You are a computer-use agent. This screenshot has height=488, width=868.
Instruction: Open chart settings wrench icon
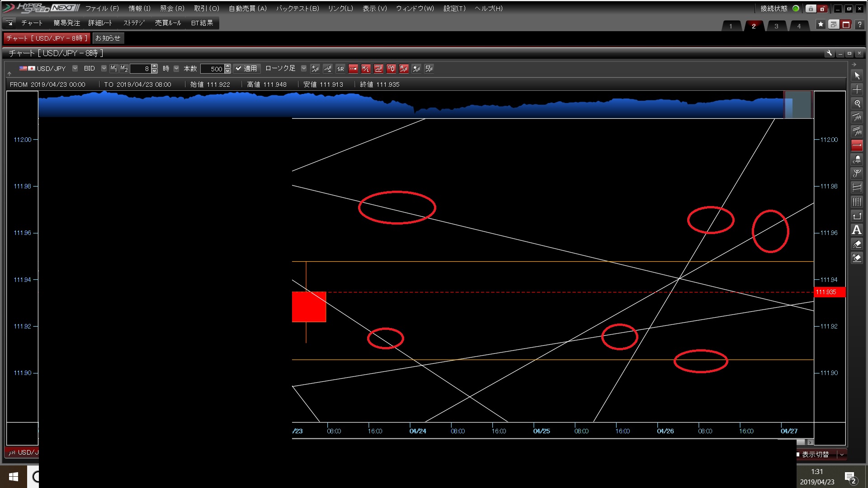(x=829, y=53)
